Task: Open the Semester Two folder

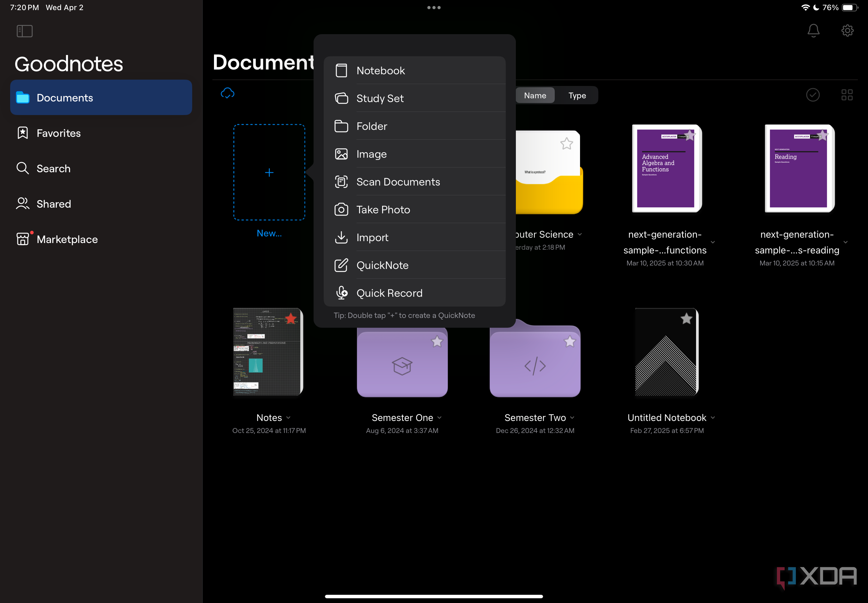Action: 535,358
